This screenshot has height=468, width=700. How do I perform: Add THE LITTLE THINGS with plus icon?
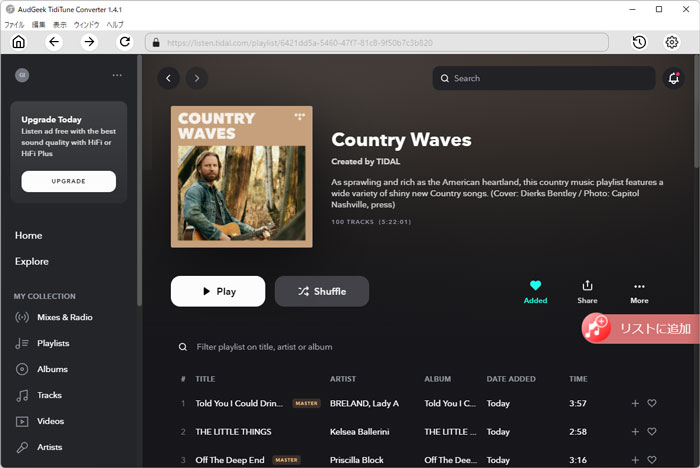pyautogui.click(x=635, y=432)
